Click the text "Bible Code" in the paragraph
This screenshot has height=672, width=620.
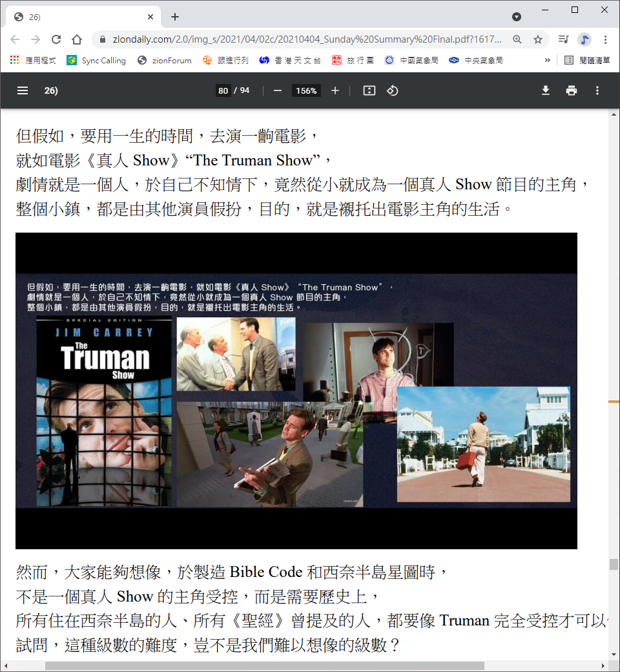coord(265,572)
